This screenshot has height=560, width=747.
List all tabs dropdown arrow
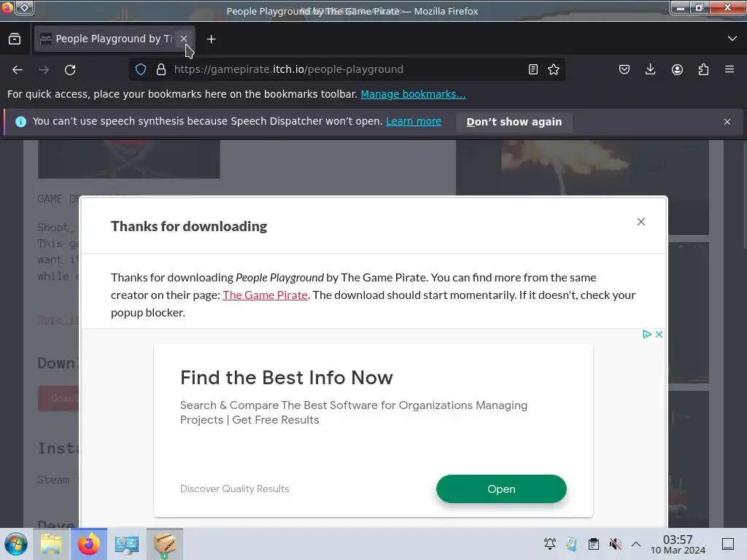732,39
